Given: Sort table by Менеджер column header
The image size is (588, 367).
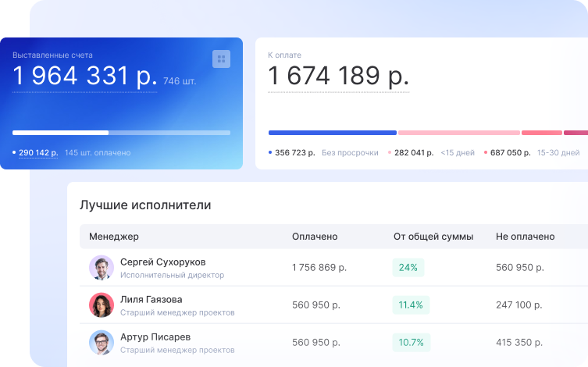Looking at the screenshot, I should pos(113,237).
